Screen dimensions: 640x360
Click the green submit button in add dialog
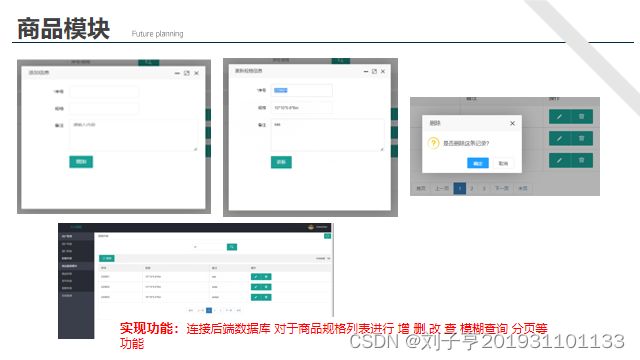(x=81, y=162)
